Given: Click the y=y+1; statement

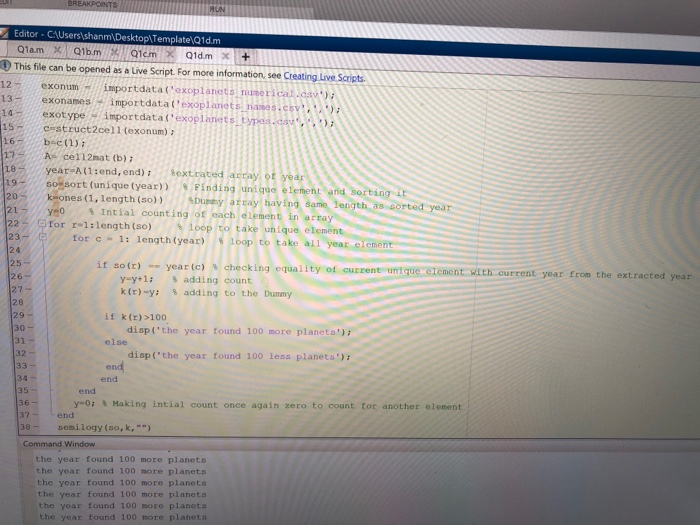Looking at the screenshot, I should pyautogui.click(x=136, y=279).
